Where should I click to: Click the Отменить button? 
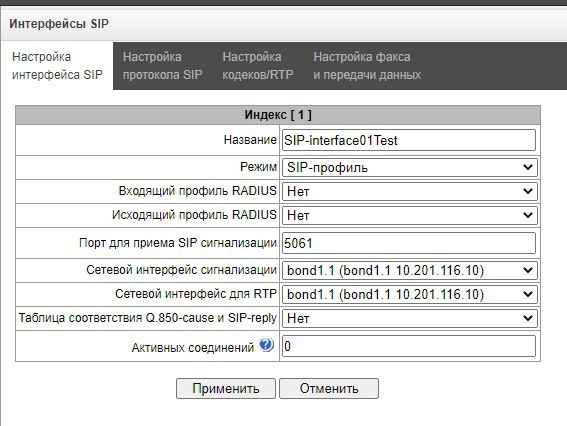click(x=329, y=388)
